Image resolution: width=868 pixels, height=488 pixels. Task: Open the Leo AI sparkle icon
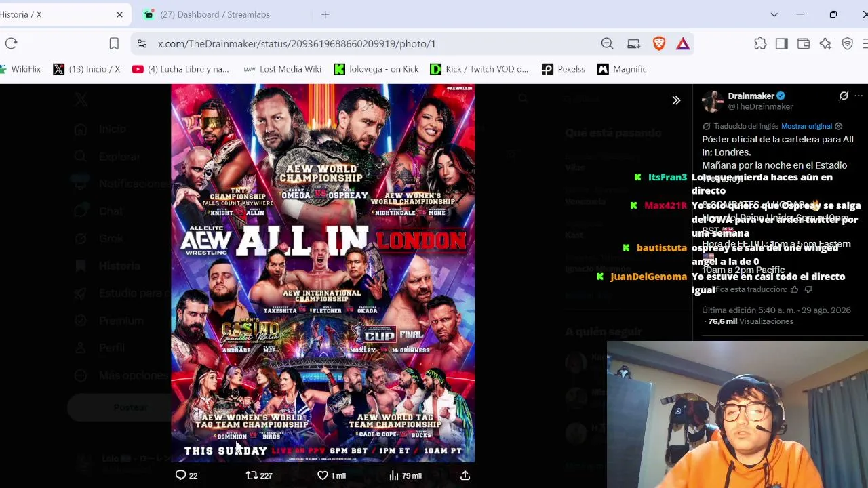(x=825, y=43)
